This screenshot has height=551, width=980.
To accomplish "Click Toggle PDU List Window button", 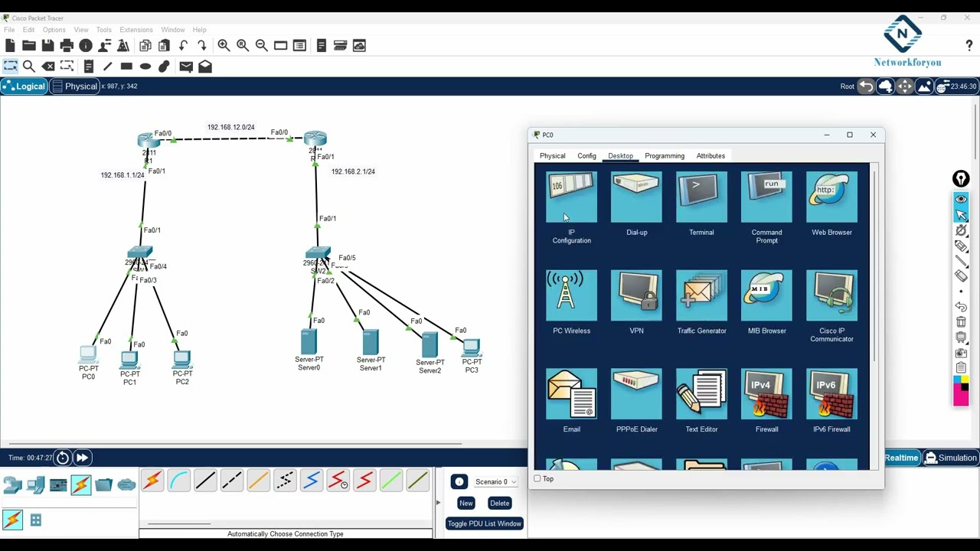I will click(484, 523).
